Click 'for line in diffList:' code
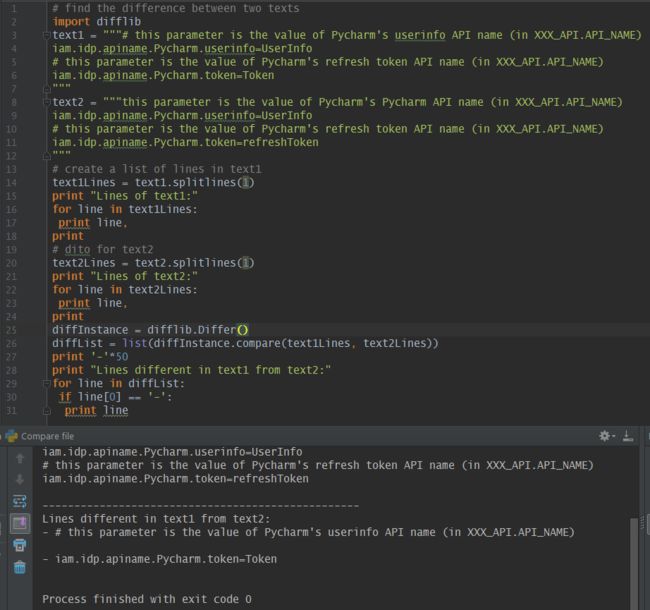 tap(118, 383)
